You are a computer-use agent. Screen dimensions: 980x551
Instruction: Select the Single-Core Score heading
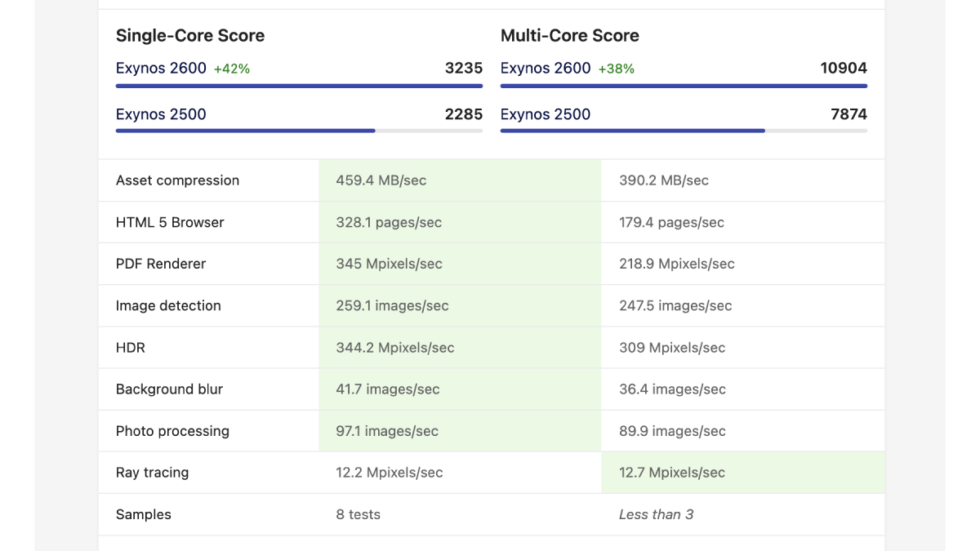(x=190, y=36)
